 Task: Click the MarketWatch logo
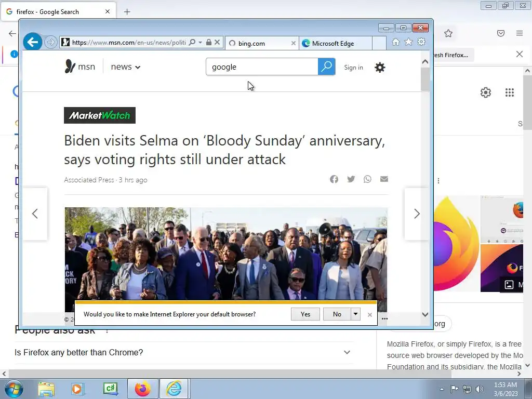100,115
